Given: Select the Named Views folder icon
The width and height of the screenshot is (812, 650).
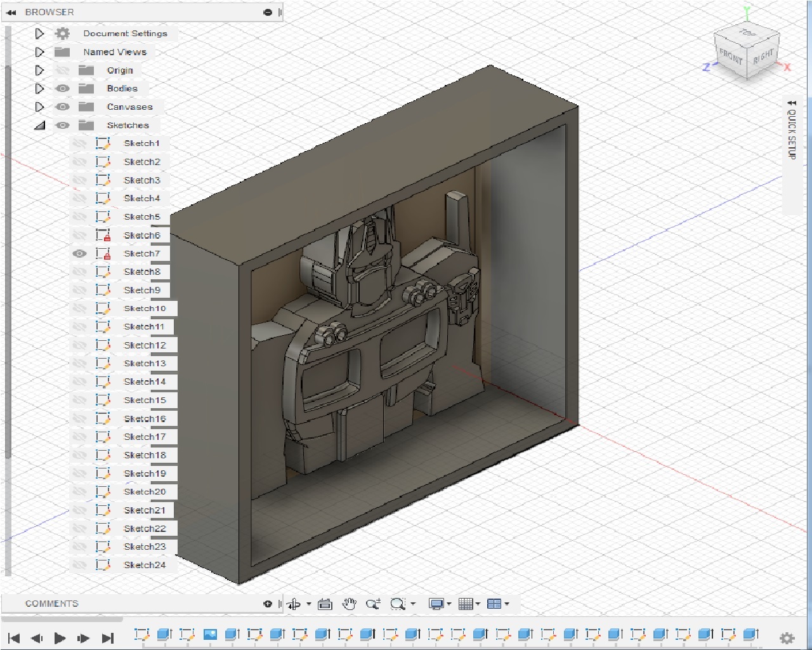Looking at the screenshot, I should [62, 52].
